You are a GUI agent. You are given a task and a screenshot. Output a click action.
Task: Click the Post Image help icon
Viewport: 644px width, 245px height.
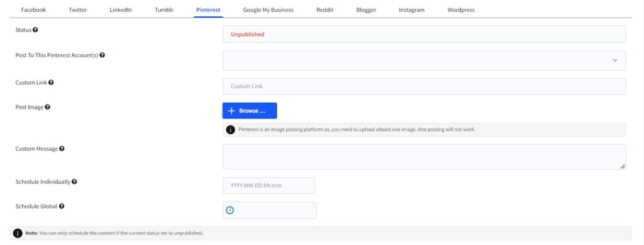click(48, 107)
